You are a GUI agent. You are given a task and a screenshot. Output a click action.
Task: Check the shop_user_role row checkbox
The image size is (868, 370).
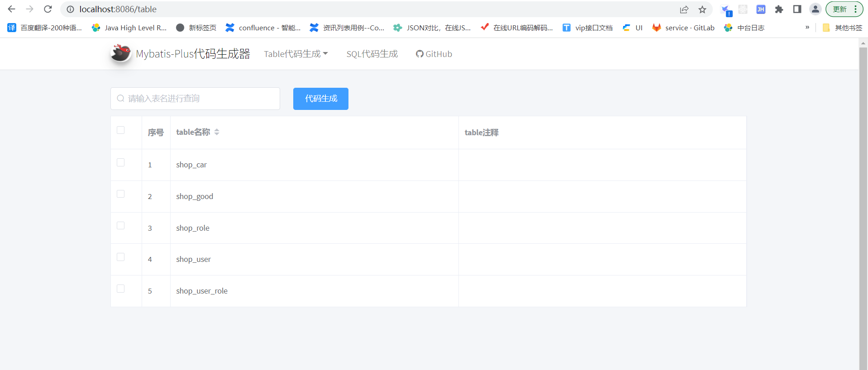[120, 289]
